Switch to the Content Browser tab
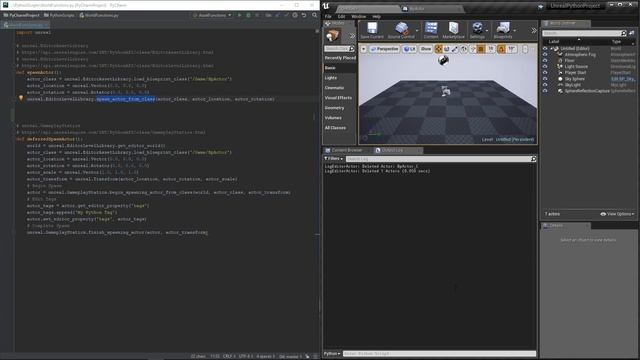 pos(347,150)
